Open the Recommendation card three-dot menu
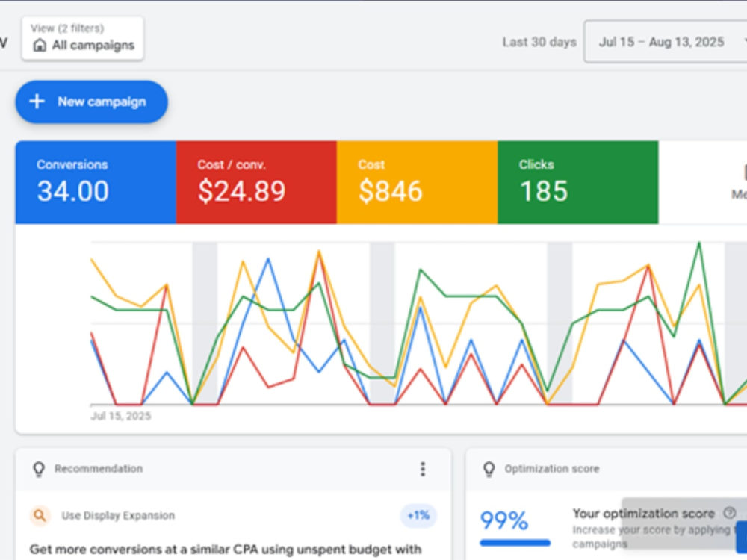The height and width of the screenshot is (560, 747). pos(423,469)
